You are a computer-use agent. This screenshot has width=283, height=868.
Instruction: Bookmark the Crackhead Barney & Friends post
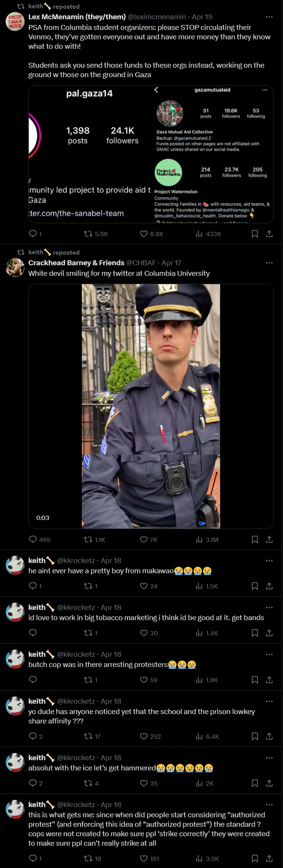tap(255, 539)
